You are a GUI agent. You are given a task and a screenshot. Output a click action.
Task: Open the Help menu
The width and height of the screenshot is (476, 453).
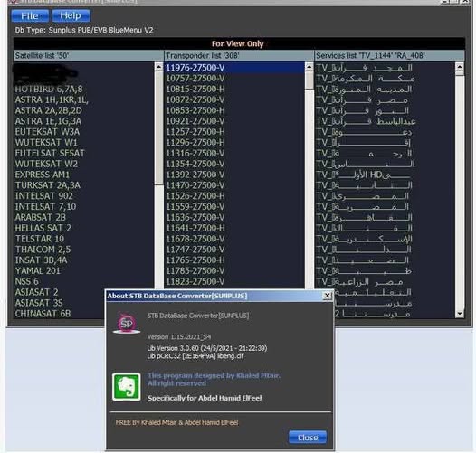pyautogui.click(x=71, y=15)
